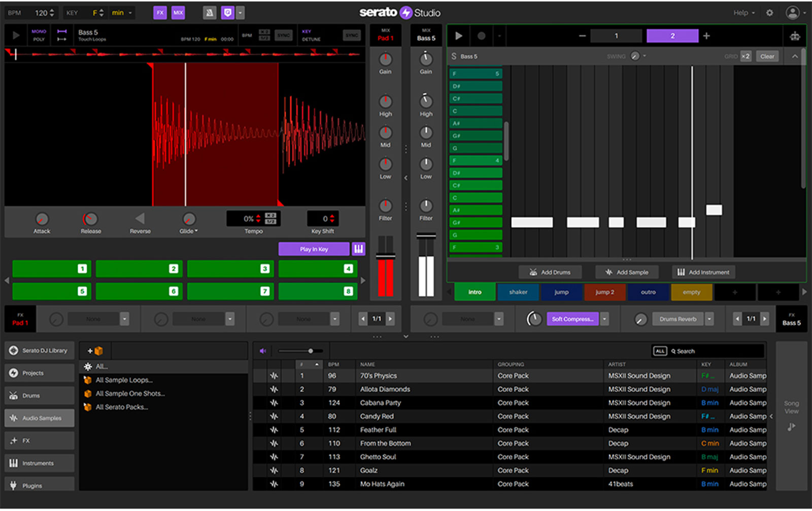Click the Reverse arrow icon
This screenshot has height=511, width=812.
(x=140, y=219)
